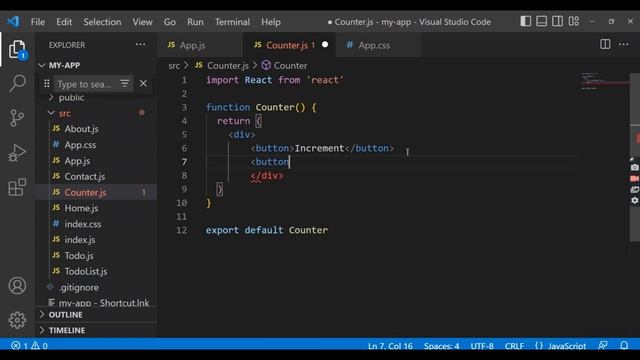
Task: Click Counter symbol in the breadcrumb
Action: pos(290,65)
